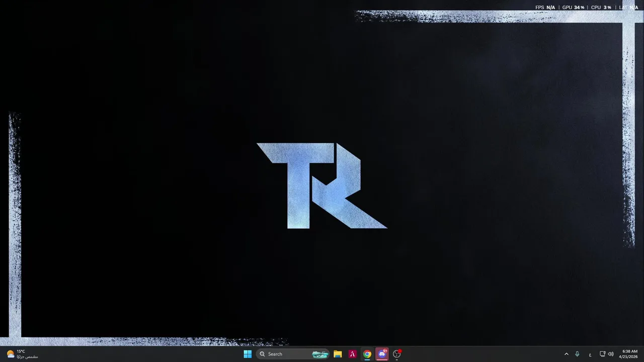This screenshot has width=644, height=362.
Task: Switch the Arabic input language indicator
Action: pyautogui.click(x=590, y=354)
